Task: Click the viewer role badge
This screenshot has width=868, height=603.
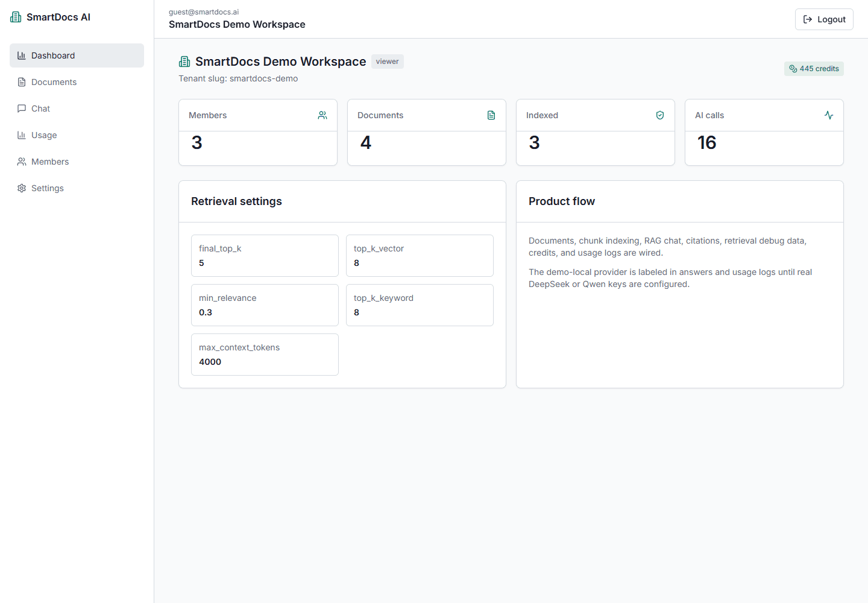Action: [x=387, y=62]
